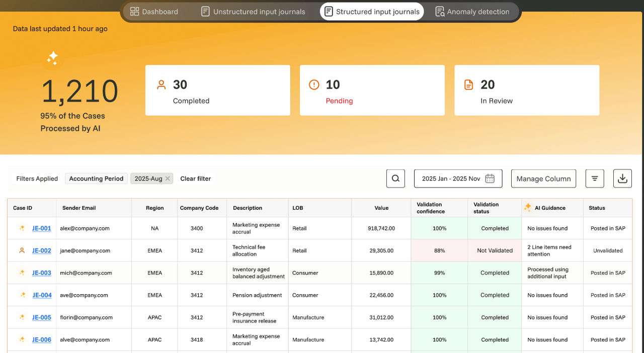Switch to the Dashboard tab
Image resolution: width=644 pixels, height=353 pixels.
click(154, 12)
